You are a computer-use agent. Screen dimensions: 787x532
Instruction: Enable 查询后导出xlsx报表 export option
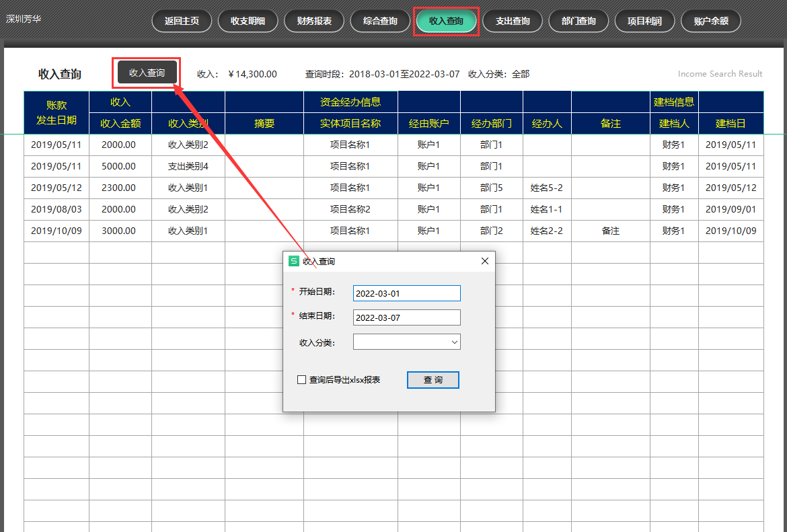(301, 379)
